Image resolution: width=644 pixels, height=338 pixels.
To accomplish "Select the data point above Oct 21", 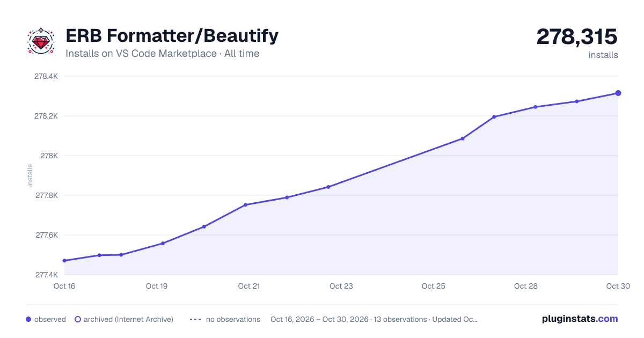I will point(245,205).
